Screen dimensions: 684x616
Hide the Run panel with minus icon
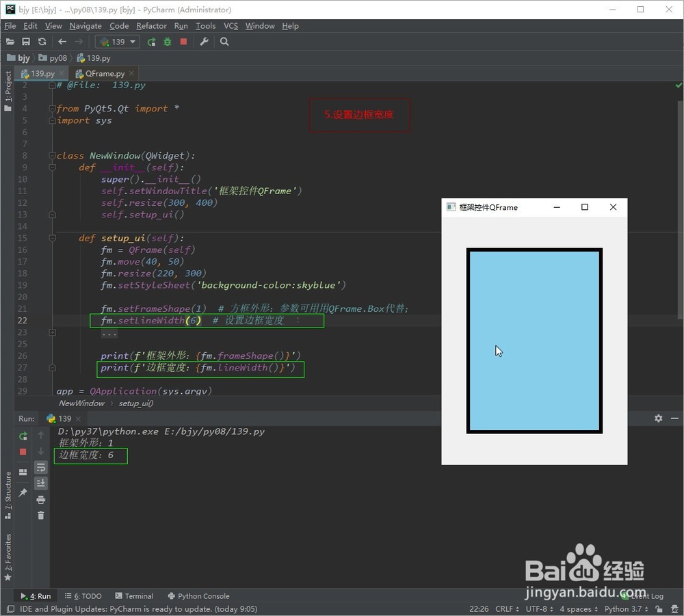674,418
